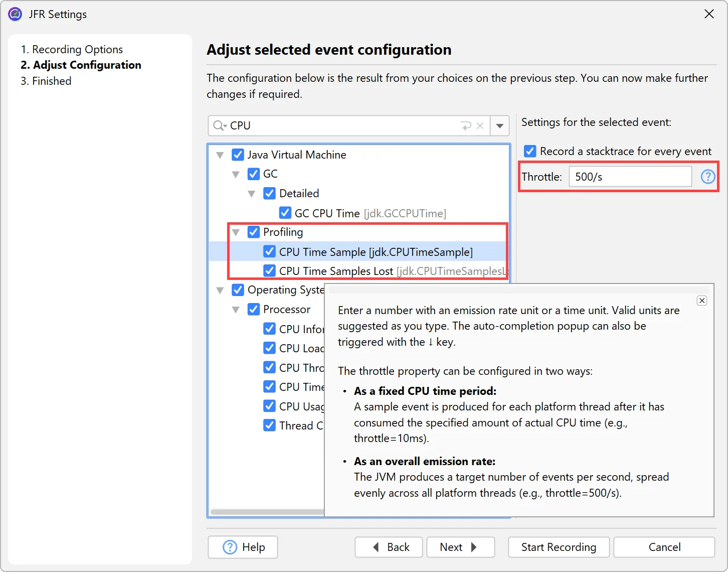Click the search history arrow icon
728x572 pixels.
coord(466,126)
